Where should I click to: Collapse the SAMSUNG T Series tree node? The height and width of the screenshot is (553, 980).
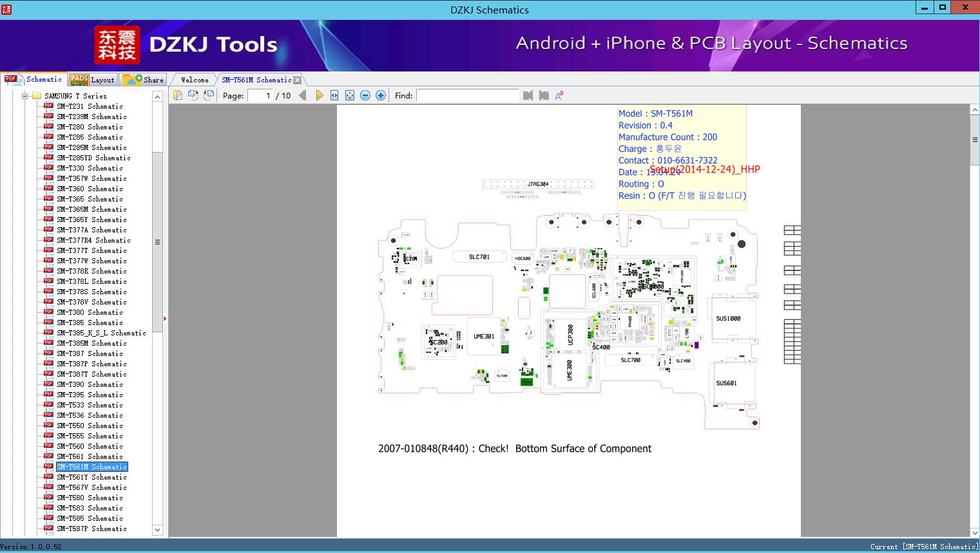[25, 96]
